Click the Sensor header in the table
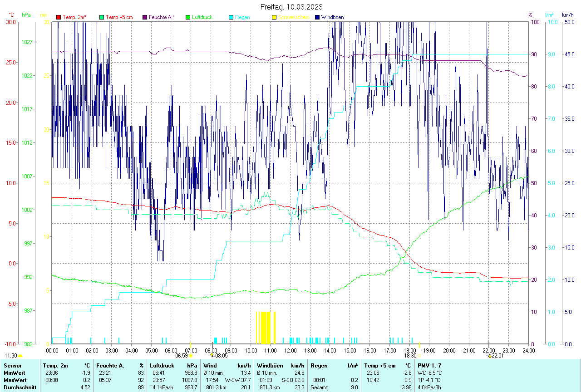The width and height of the screenshot is (581, 392). coord(12,365)
